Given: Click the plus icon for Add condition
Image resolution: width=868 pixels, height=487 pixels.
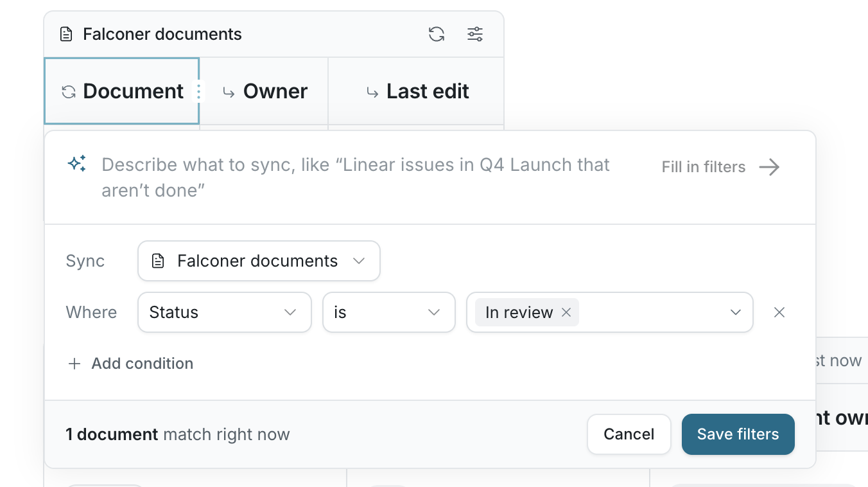Looking at the screenshot, I should click(74, 364).
